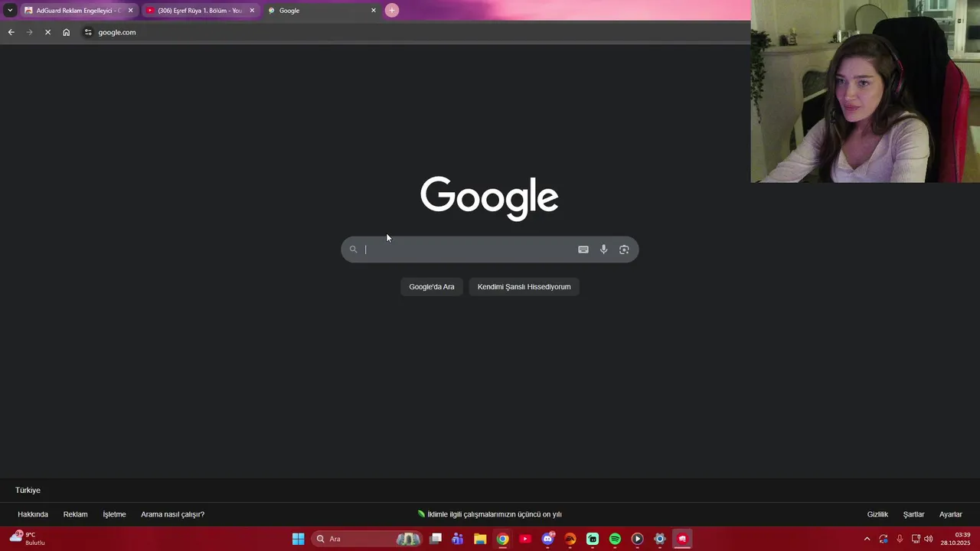Image resolution: width=980 pixels, height=551 pixels.
Task: Stop loading the page
Action: pyautogui.click(x=47, y=32)
